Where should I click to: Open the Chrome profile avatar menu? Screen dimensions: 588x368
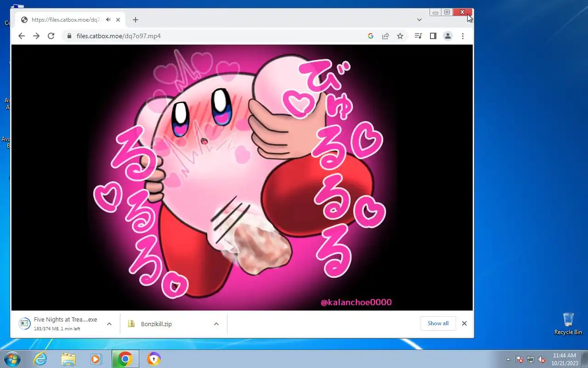[448, 36]
